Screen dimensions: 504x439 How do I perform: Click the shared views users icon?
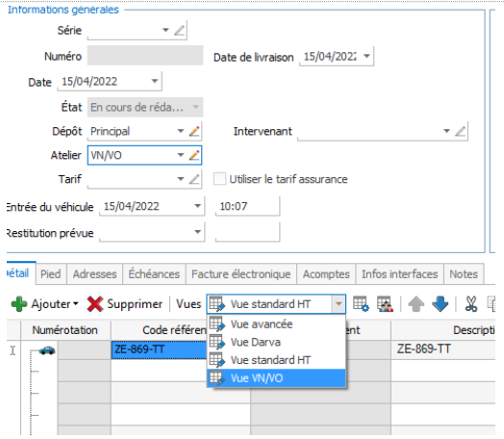pos(385,304)
